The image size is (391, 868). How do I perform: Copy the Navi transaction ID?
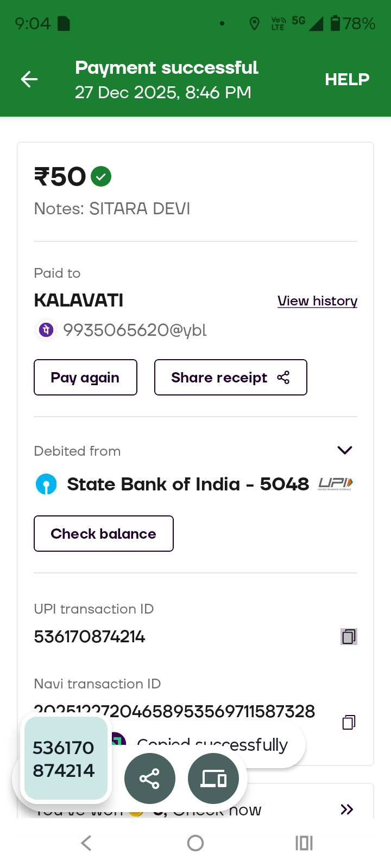(x=349, y=722)
